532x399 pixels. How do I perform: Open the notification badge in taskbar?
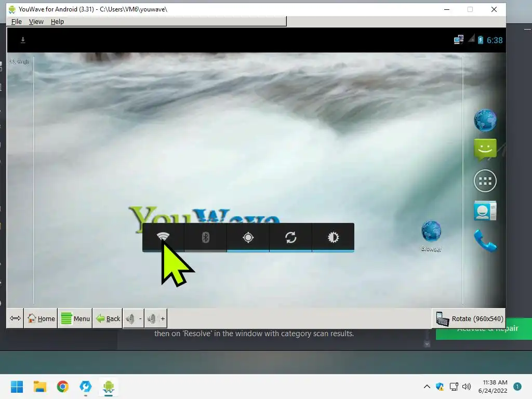pos(517,387)
